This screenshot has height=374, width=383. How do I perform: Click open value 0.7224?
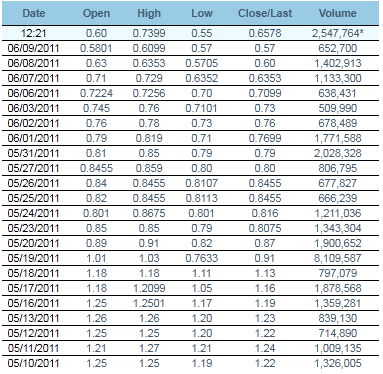pos(96,93)
